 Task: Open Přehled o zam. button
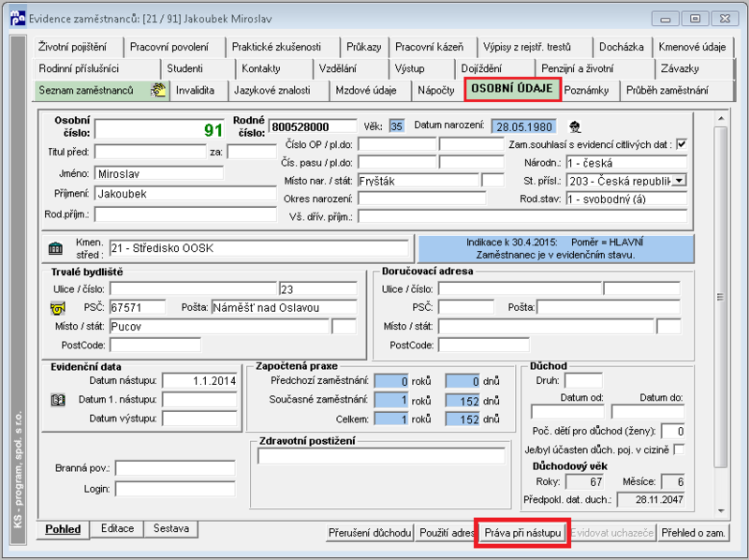click(693, 533)
